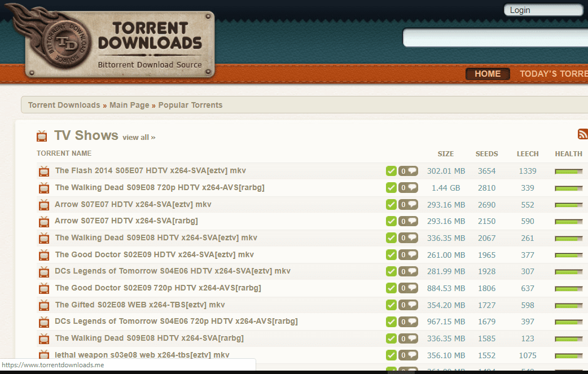Image resolution: width=588 pixels, height=374 pixels.
Task: Open The Gifted S02E08 WEB x264-TBS torrent
Action: pos(140,305)
